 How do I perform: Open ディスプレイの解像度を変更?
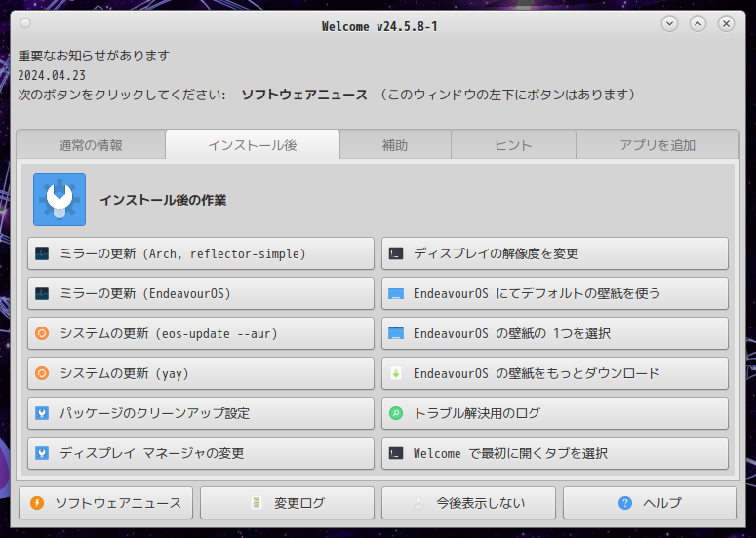point(555,253)
